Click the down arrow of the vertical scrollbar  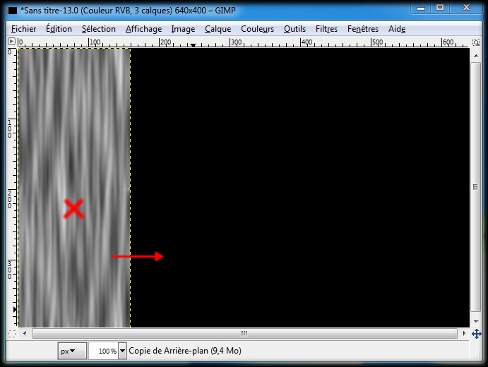click(476, 321)
